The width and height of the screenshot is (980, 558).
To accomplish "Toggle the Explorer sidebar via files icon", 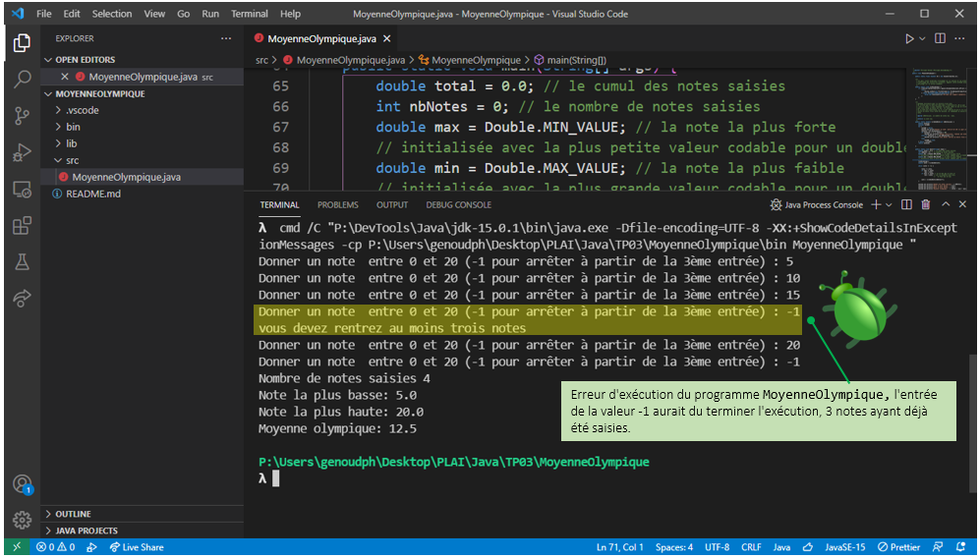I will click(x=22, y=43).
